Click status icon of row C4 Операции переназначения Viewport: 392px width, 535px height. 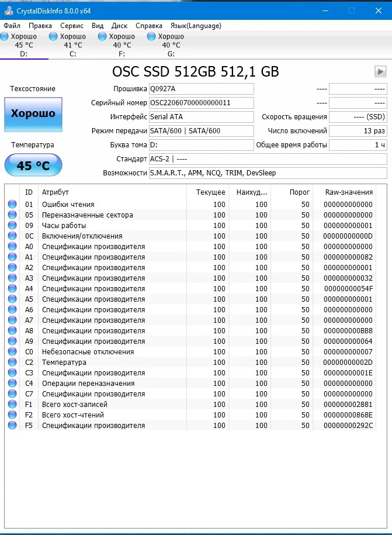(x=12, y=383)
